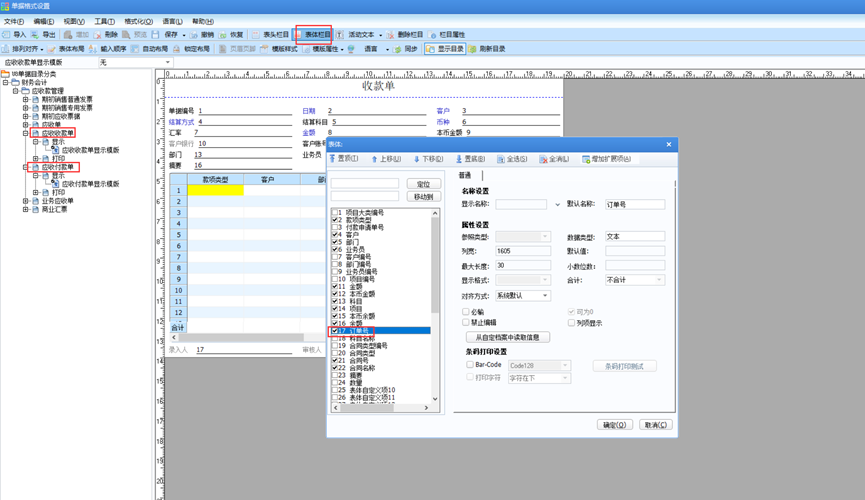Click the 撤销 undo toolbar icon
865x500 pixels.
coord(194,35)
